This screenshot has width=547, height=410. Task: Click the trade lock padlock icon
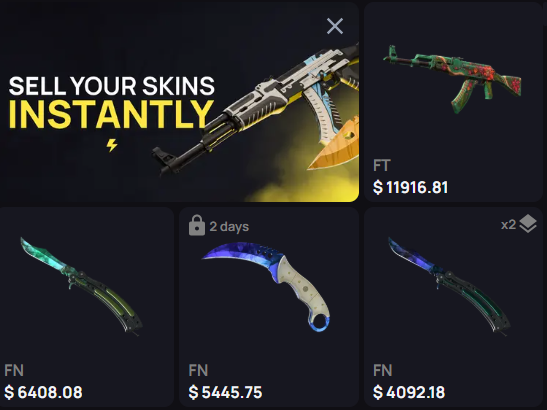tap(197, 225)
